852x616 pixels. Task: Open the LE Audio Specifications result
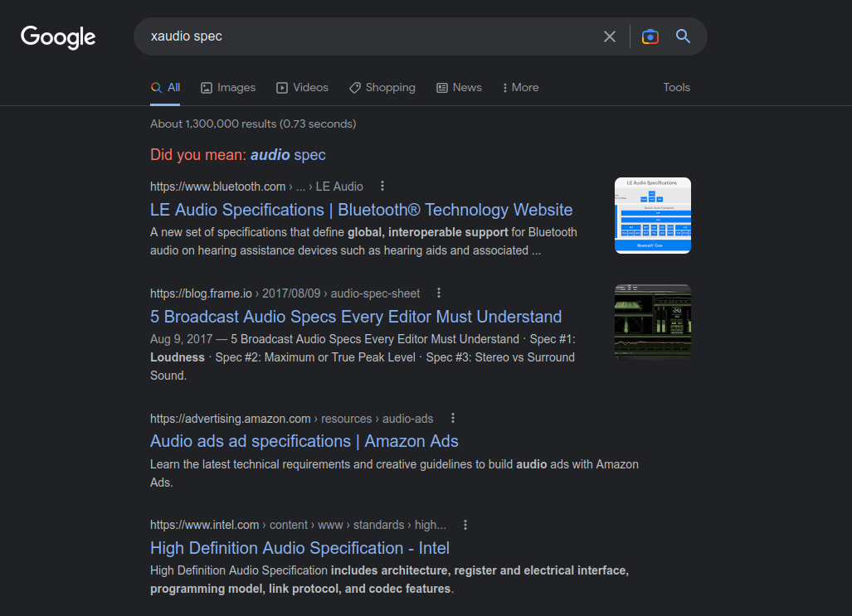click(360, 210)
